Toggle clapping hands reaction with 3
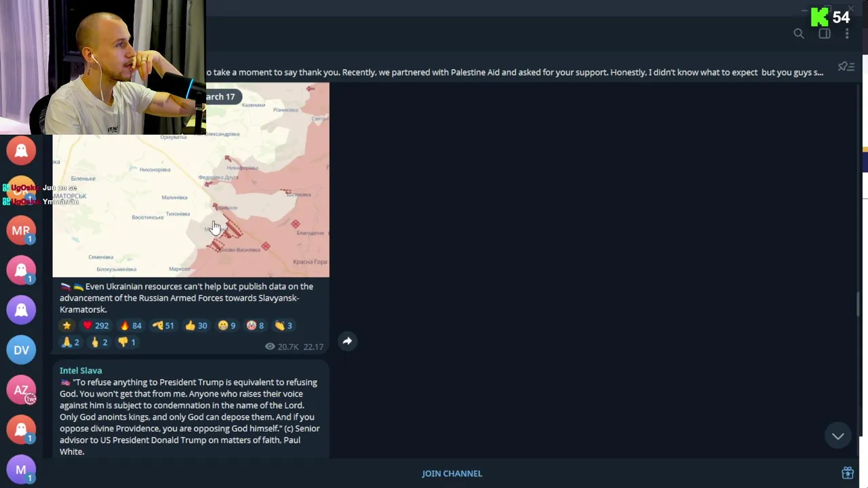Viewport: 868px width, 488px height. (x=283, y=325)
